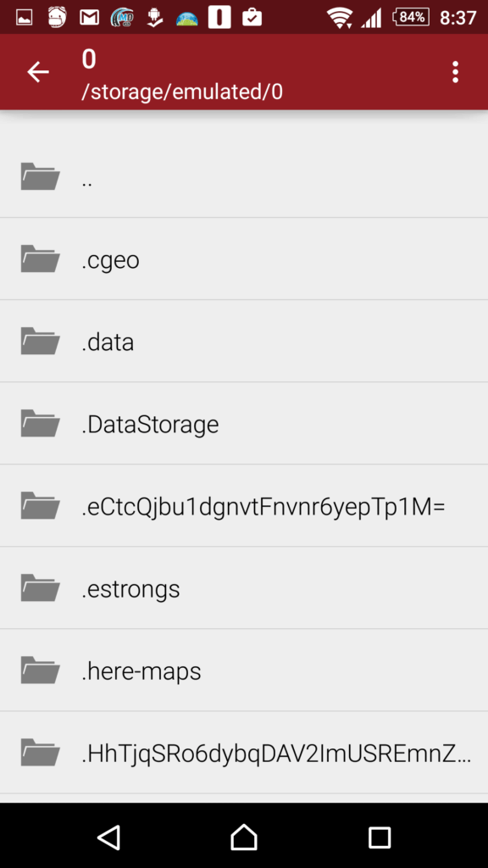Image resolution: width=488 pixels, height=868 pixels.
Task: Open the .DataStorage folder
Action: 244,424
